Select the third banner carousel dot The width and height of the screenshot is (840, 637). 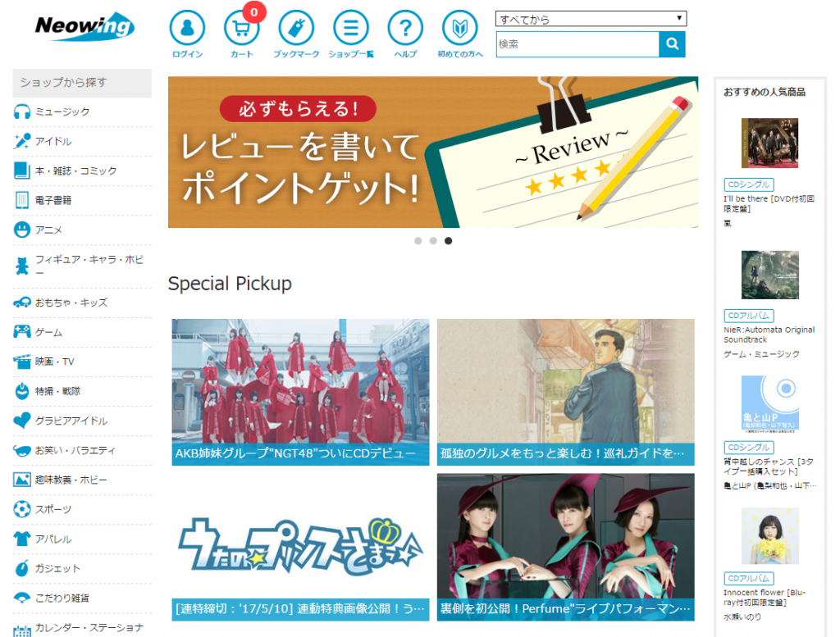[449, 241]
